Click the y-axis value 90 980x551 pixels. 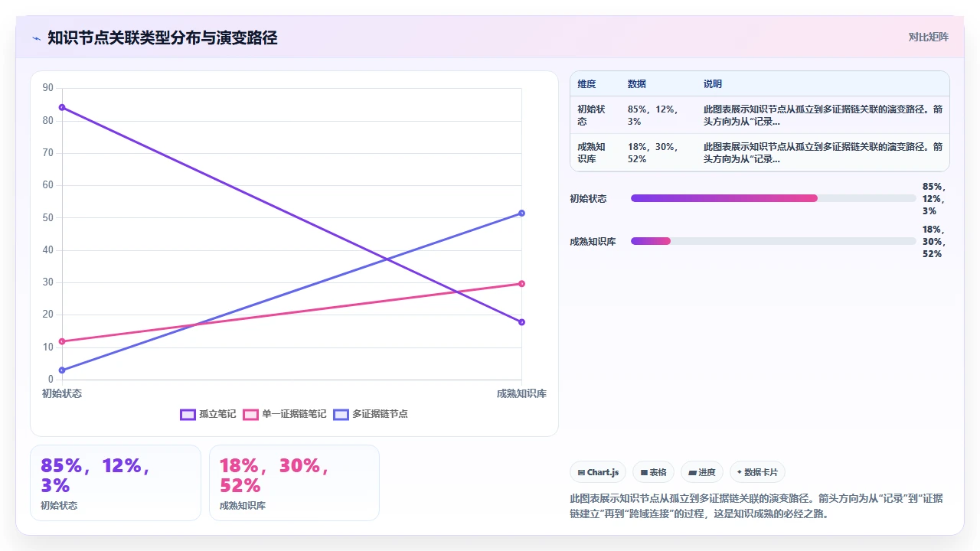[x=48, y=88]
